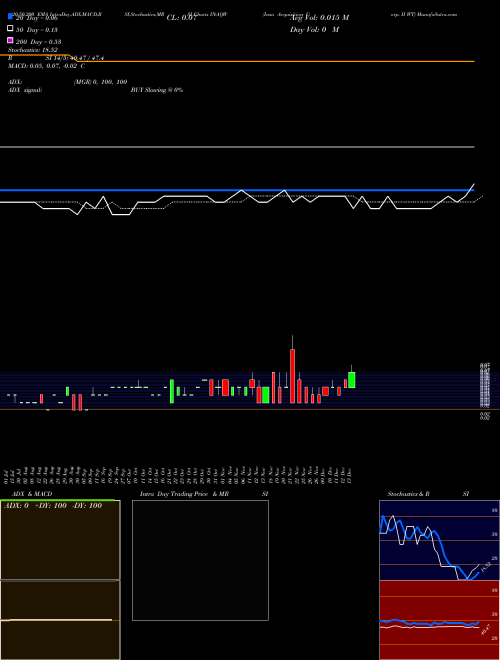Click inside the empty intraday price chart box
500x660 pixels.
[200, 560]
